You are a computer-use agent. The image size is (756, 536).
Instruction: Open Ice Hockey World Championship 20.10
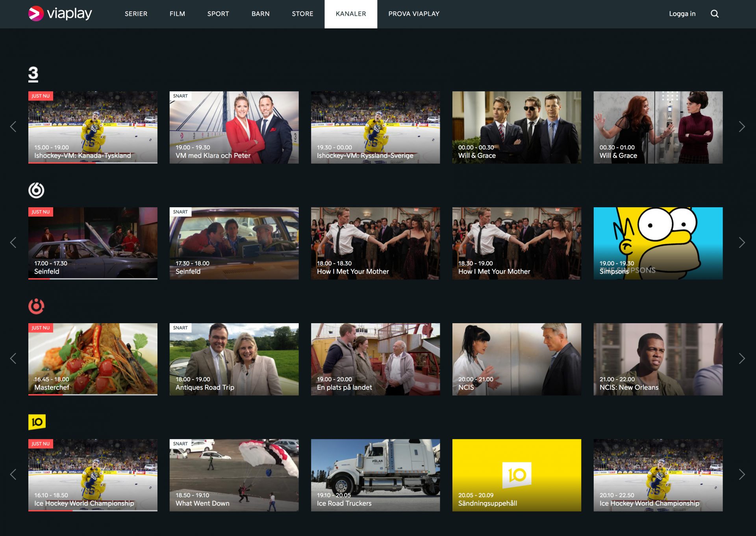coord(658,475)
